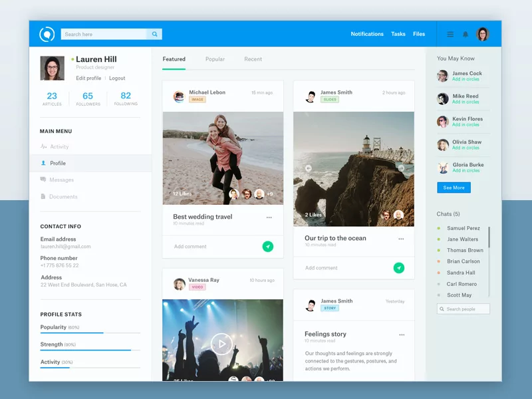The width and height of the screenshot is (532, 399).
Task: Open chat with Brian Carlson
Action: coord(463,261)
